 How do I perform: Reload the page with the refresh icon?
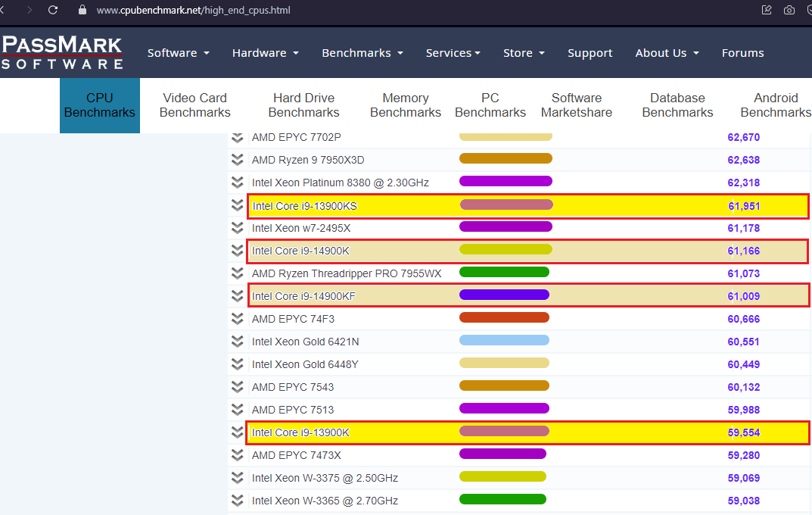(x=53, y=10)
